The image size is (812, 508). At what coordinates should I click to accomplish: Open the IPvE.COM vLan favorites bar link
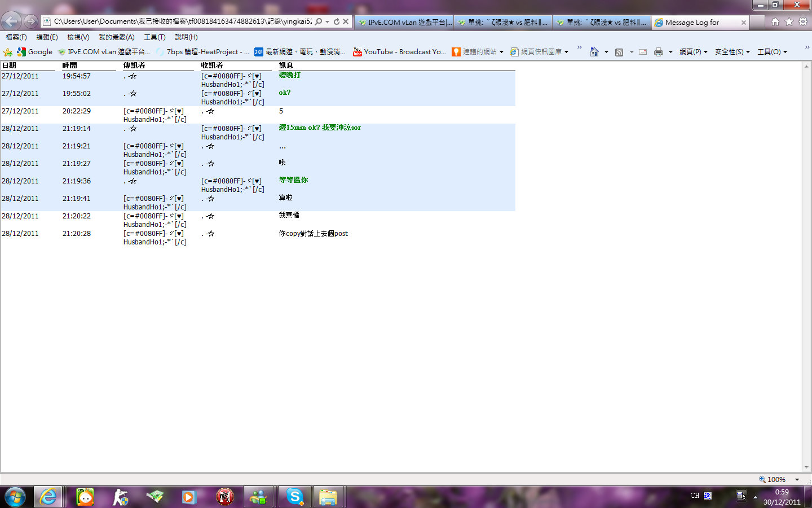104,52
